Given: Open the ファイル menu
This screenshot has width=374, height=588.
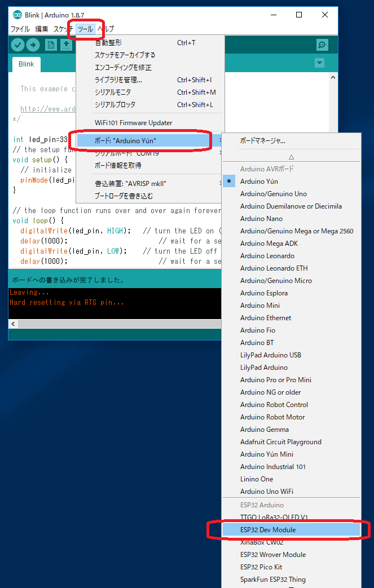Looking at the screenshot, I should pos(20,29).
